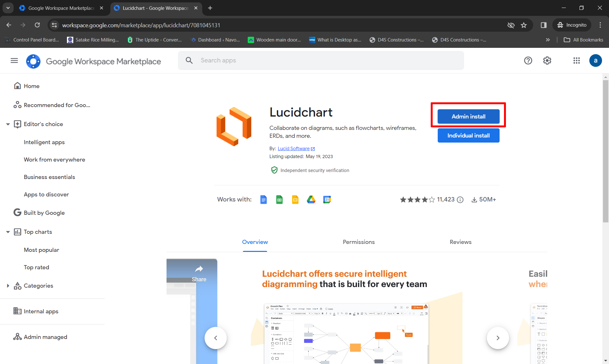Open the help question mark icon
The image size is (609, 364).
(x=528, y=61)
